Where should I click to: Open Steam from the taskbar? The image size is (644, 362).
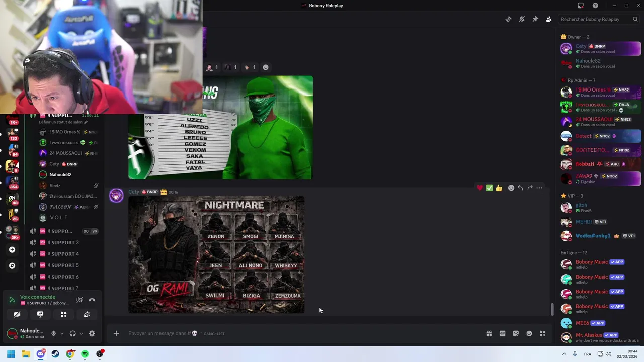click(55, 354)
